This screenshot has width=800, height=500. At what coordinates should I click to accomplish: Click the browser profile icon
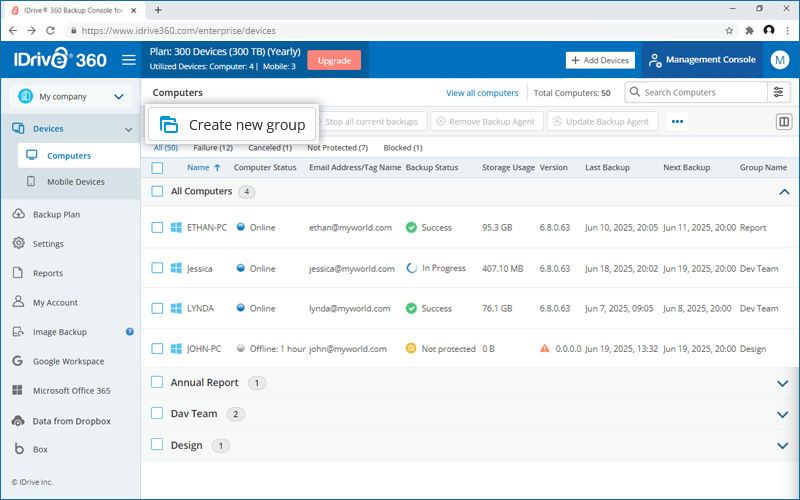click(x=769, y=31)
